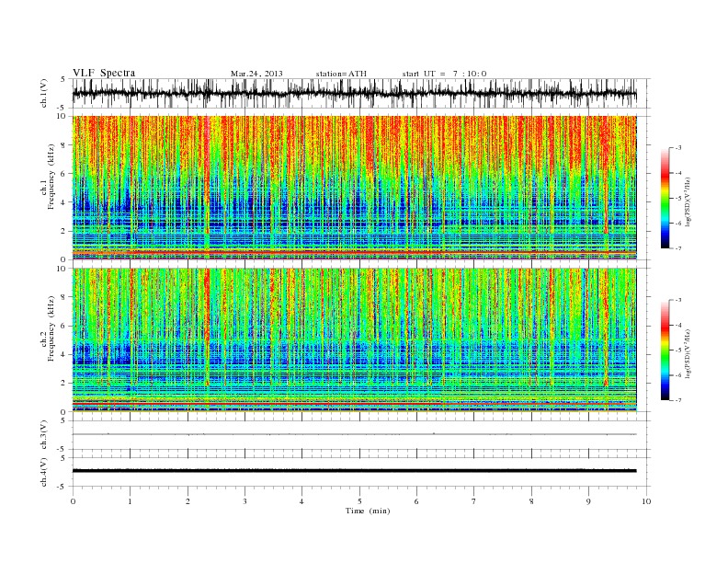Click the '0' tick on the time axis
Screen dimensions: 728x563
coord(73,501)
